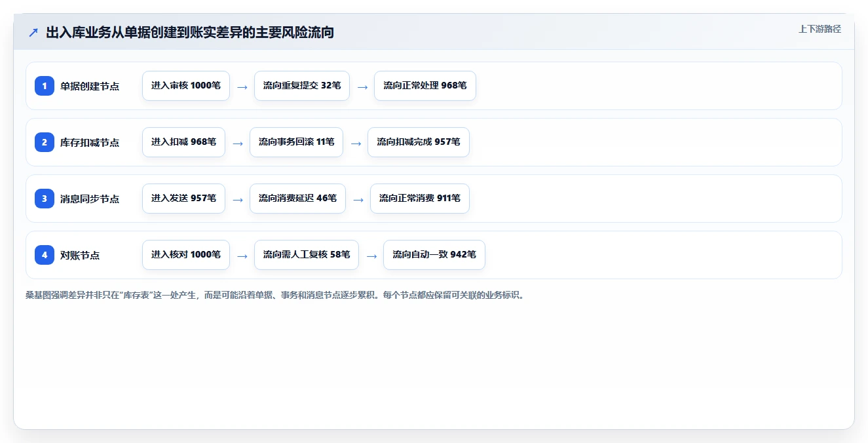868x443 pixels.
Task: Click the step 1 number badge
Action: pyautogui.click(x=45, y=86)
